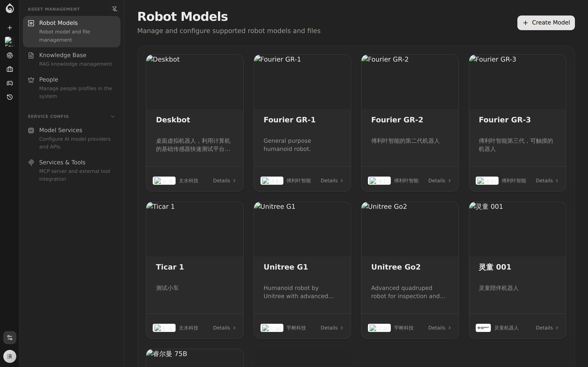Click the plus icon in the left rail
This screenshot has width=588, height=367.
coord(10,28)
